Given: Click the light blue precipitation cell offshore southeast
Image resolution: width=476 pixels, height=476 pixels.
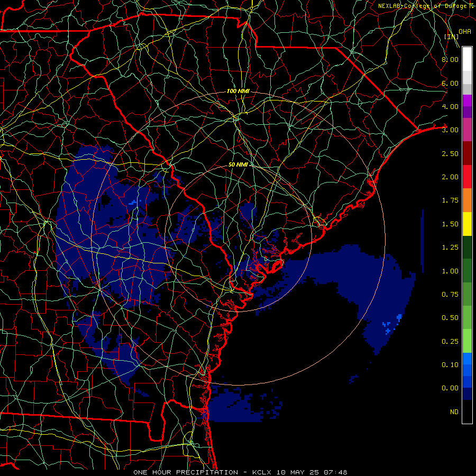Looking at the screenshot, I should [399, 317].
